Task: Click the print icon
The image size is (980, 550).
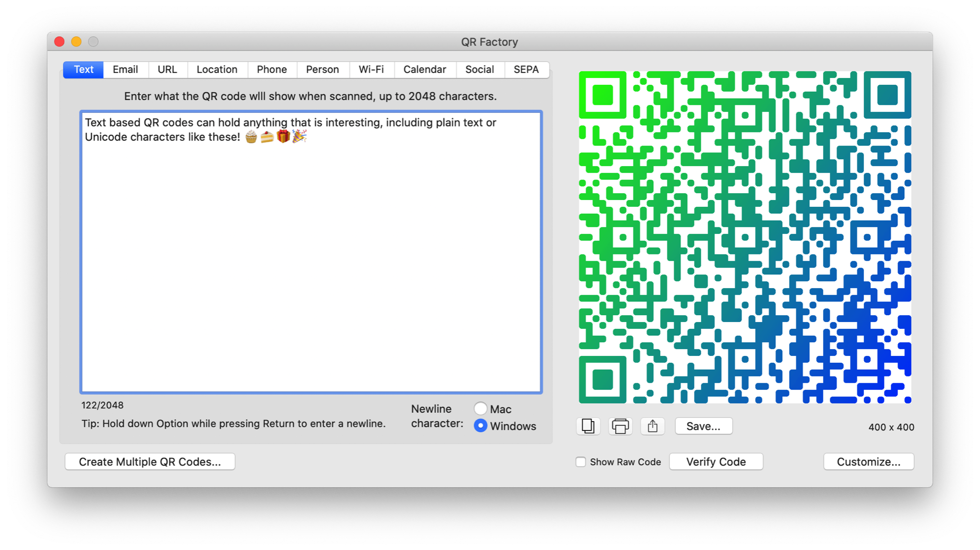Action: [x=620, y=425]
